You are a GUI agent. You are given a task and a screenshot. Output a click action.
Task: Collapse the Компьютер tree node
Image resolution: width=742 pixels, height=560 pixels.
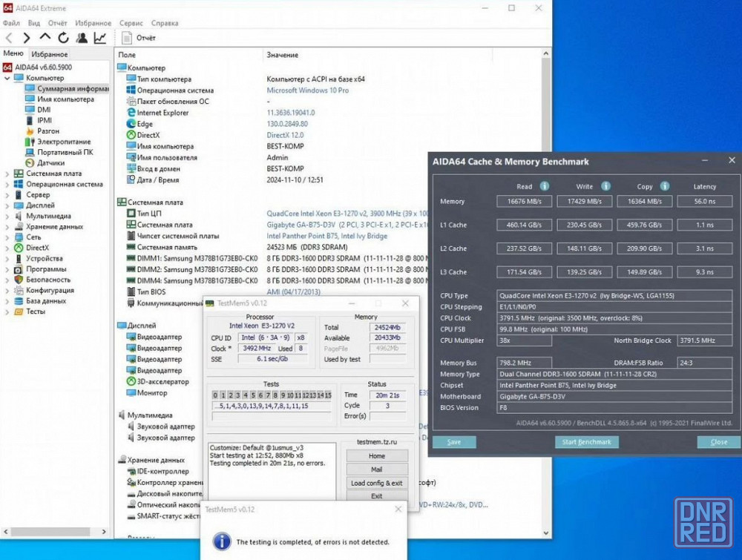tap(7, 78)
